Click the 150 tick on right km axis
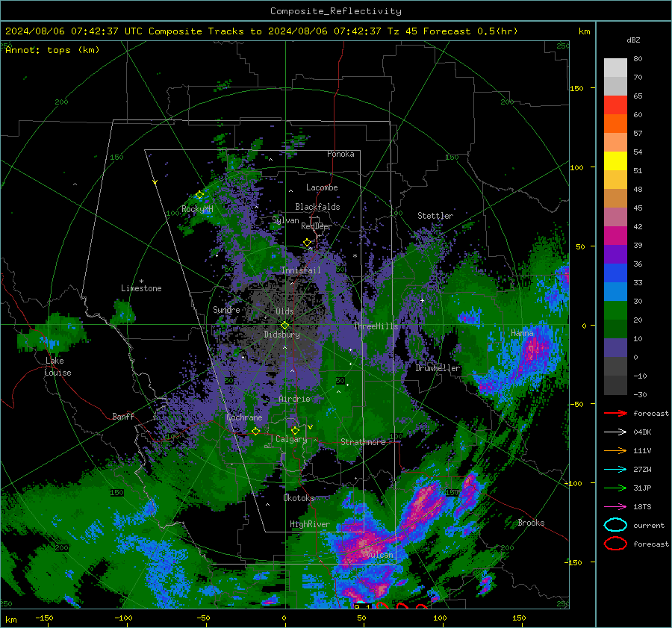The width and height of the screenshot is (672, 628). 577,88
